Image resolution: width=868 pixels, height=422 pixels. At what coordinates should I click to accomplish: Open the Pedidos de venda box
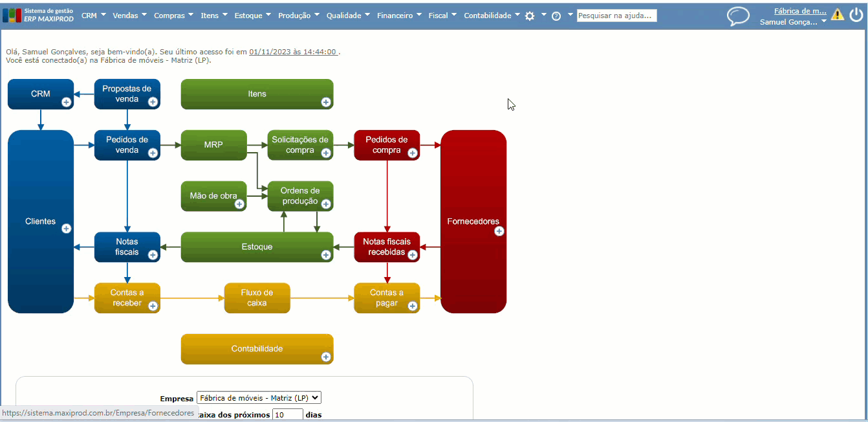(x=127, y=145)
